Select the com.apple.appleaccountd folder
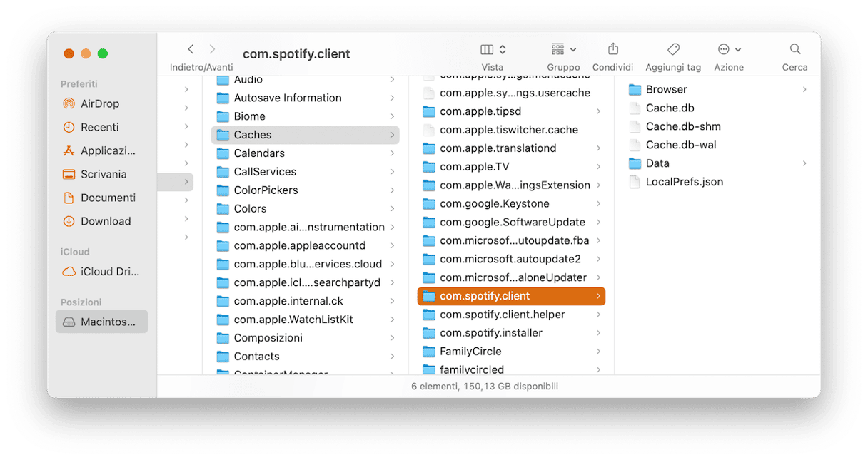 pos(305,245)
